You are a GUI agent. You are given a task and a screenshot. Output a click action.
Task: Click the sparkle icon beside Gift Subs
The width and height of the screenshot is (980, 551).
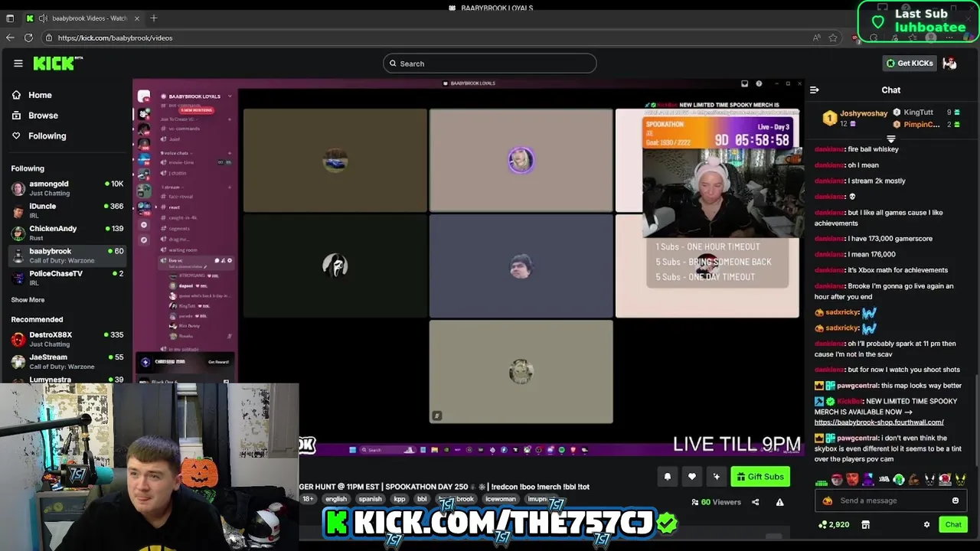(x=716, y=477)
